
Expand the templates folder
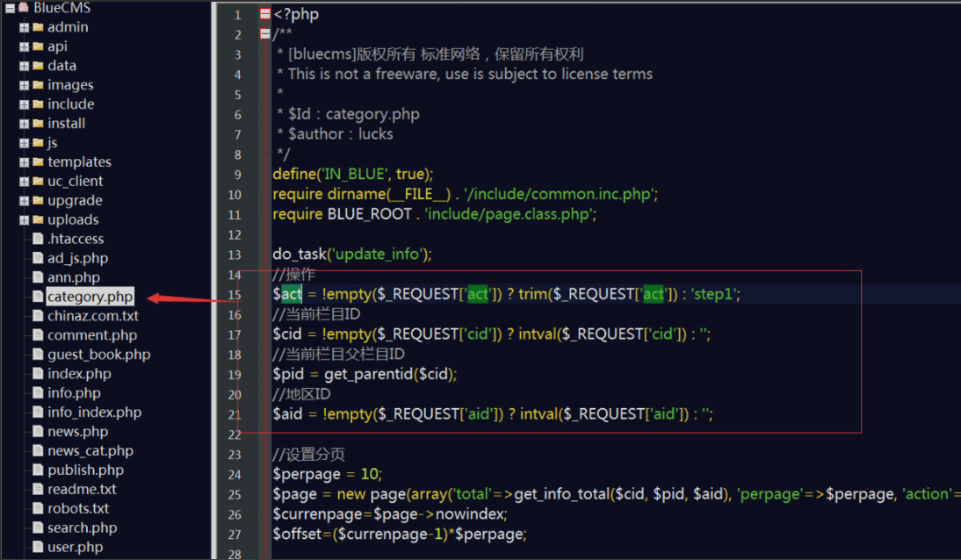[x=24, y=162]
